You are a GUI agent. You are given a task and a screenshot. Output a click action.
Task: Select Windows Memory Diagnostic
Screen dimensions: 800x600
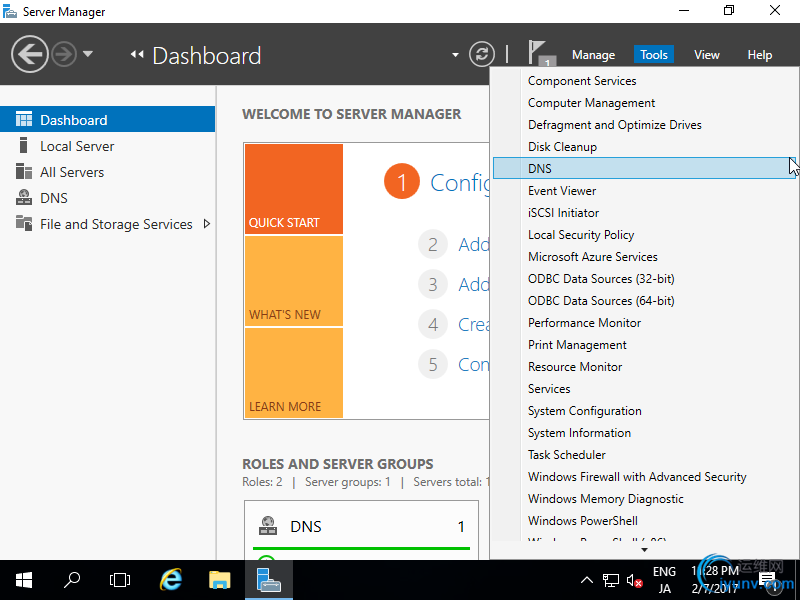click(x=606, y=498)
